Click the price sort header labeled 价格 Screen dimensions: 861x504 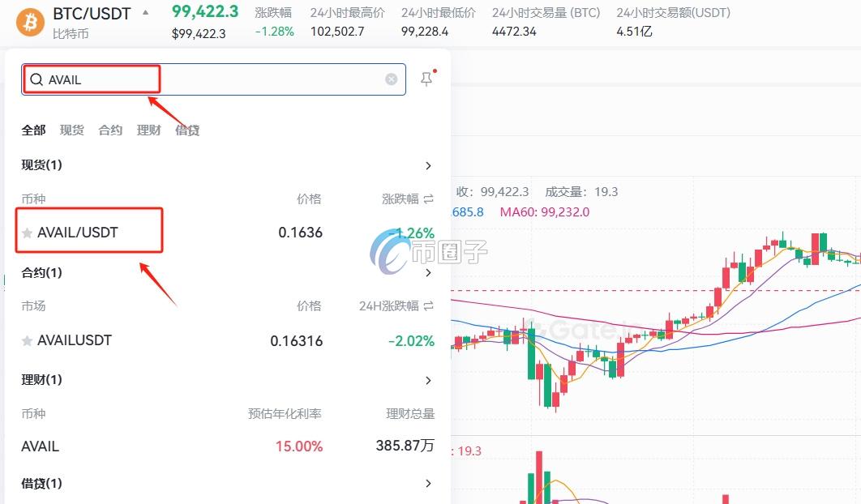[308, 199]
